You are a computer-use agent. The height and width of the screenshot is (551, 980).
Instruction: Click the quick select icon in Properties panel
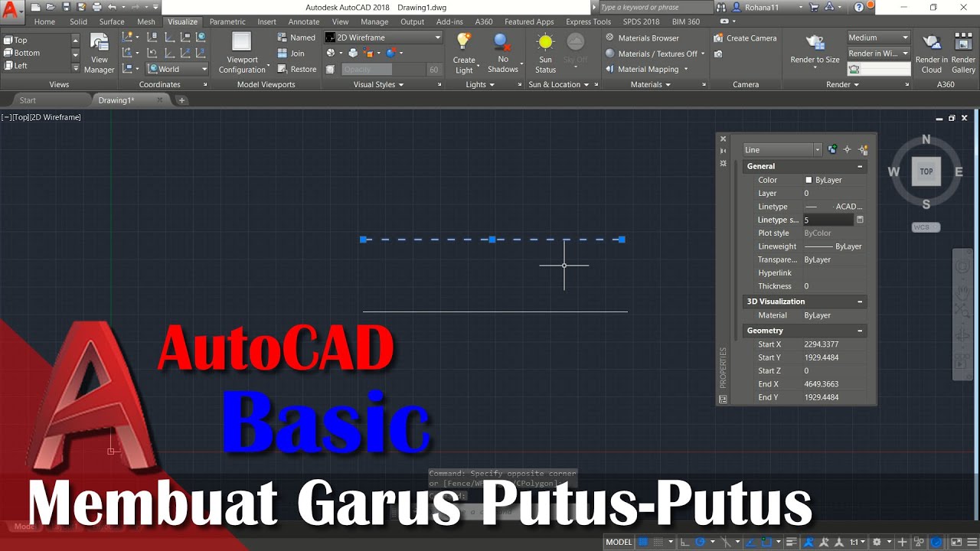click(863, 150)
